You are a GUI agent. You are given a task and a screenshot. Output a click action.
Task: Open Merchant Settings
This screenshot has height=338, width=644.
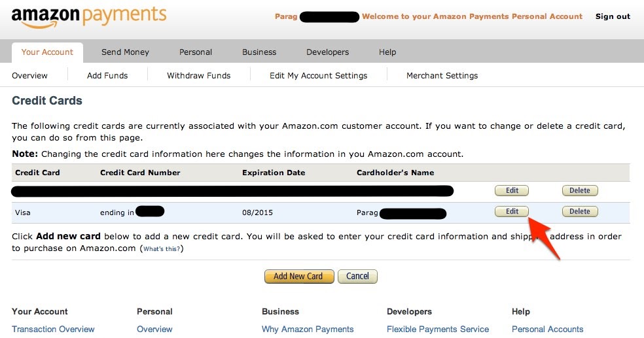(x=442, y=75)
